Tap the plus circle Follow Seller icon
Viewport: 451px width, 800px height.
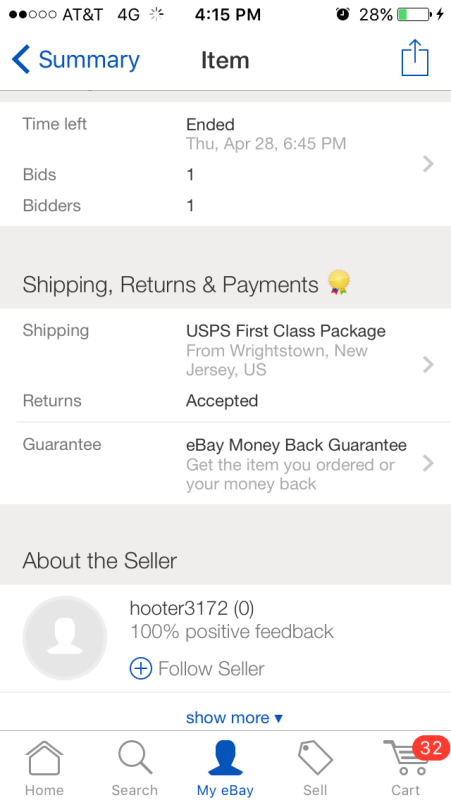141,668
